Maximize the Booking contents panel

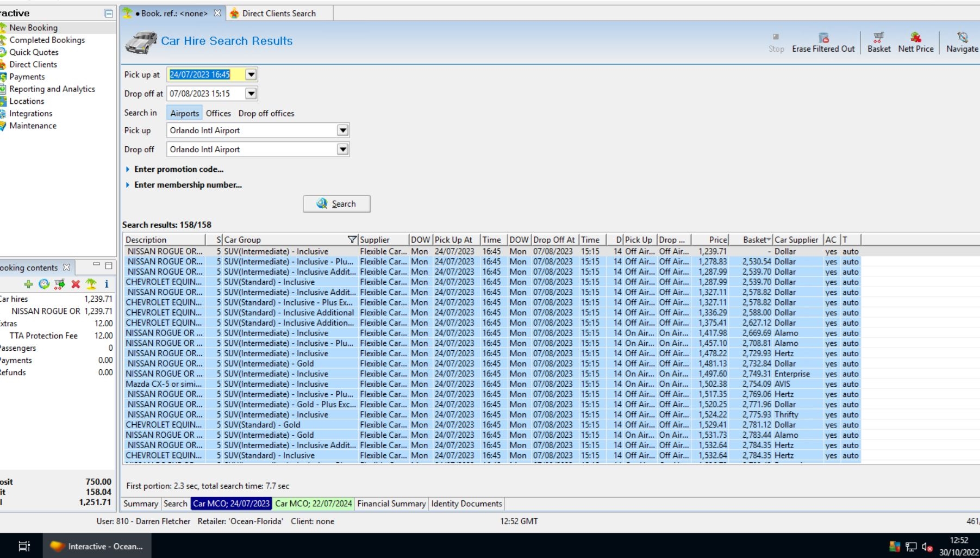109,266
